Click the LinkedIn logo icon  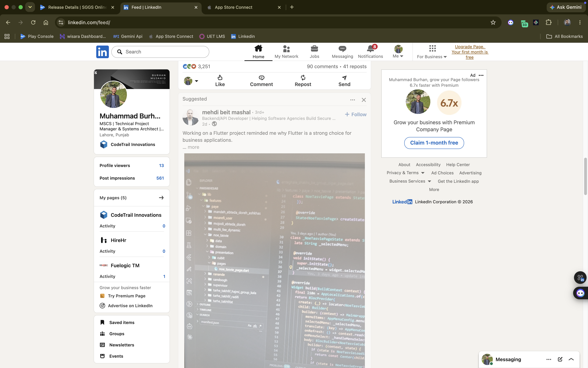[102, 52]
